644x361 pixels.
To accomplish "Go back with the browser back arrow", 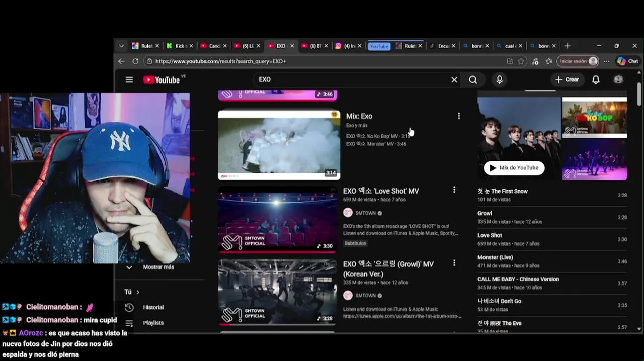I will [121, 61].
